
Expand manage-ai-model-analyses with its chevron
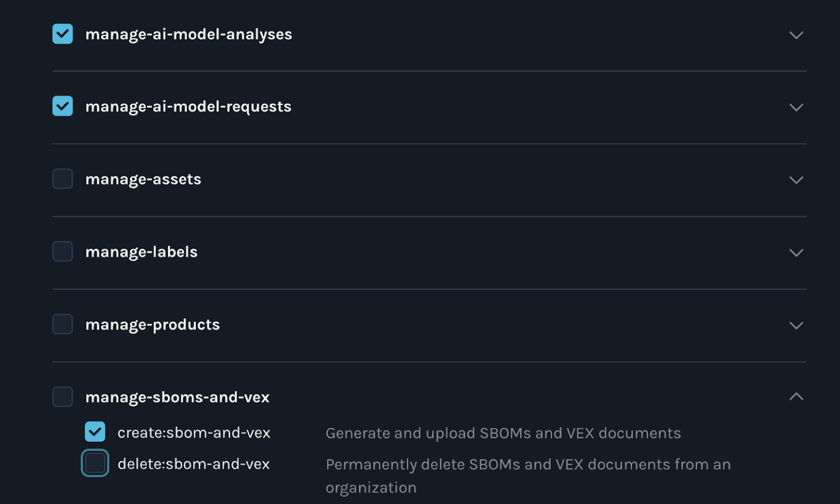click(796, 35)
